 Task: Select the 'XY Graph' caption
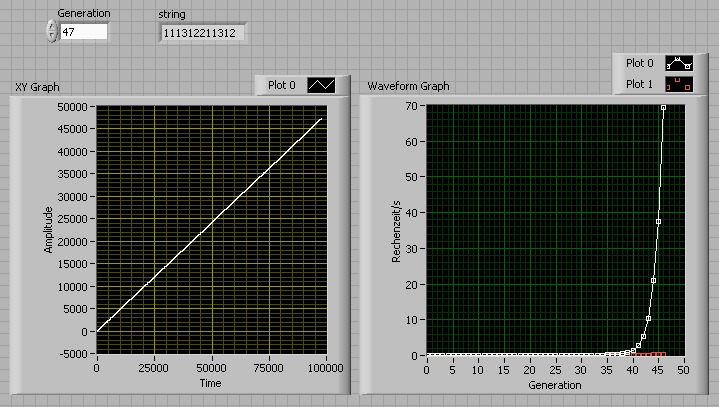coord(37,87)
